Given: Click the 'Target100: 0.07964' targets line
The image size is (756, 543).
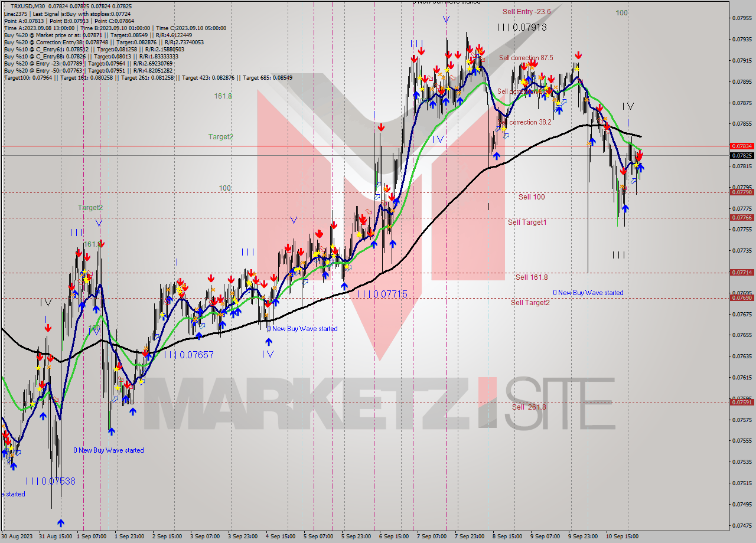Looking at the screenshot, I should (x=148, y=77).
